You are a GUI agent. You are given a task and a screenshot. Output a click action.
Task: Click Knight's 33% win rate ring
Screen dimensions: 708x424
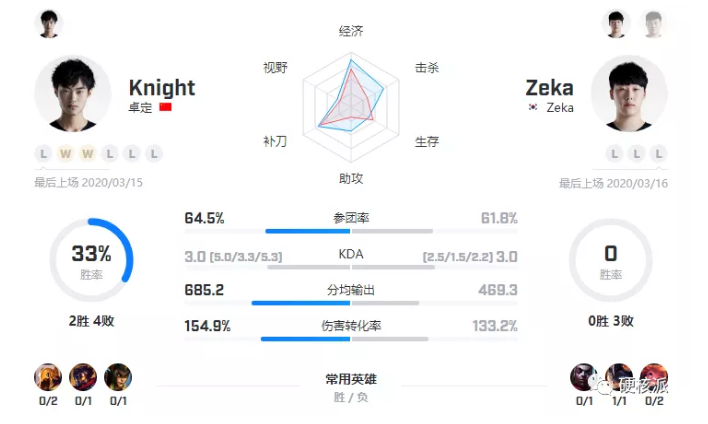pos(91,260)
